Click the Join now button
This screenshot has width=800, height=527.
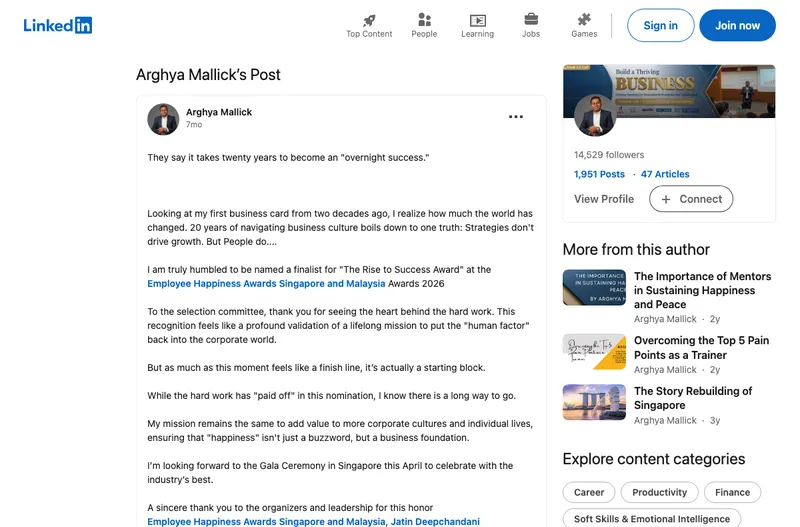[737, 25]
